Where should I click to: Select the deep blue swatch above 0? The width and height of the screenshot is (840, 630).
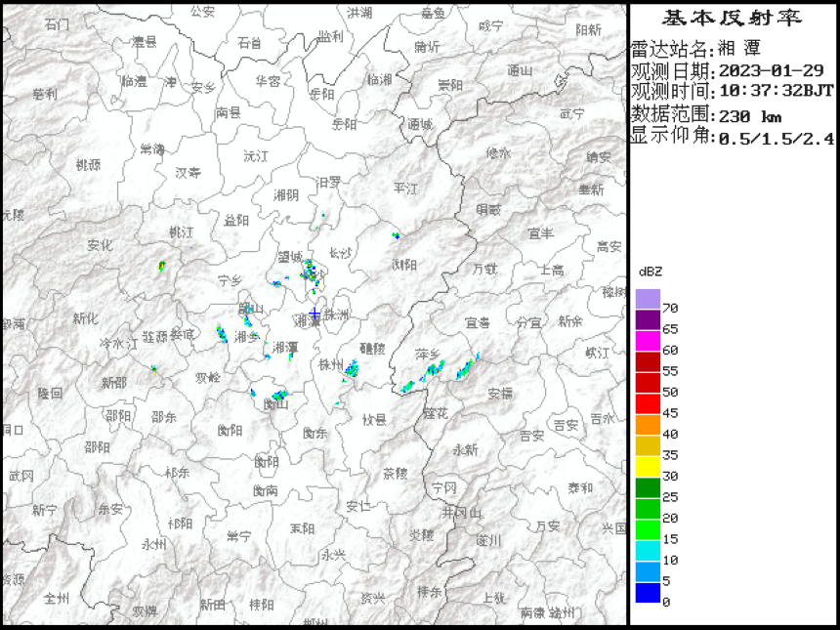tap(648, 593)
